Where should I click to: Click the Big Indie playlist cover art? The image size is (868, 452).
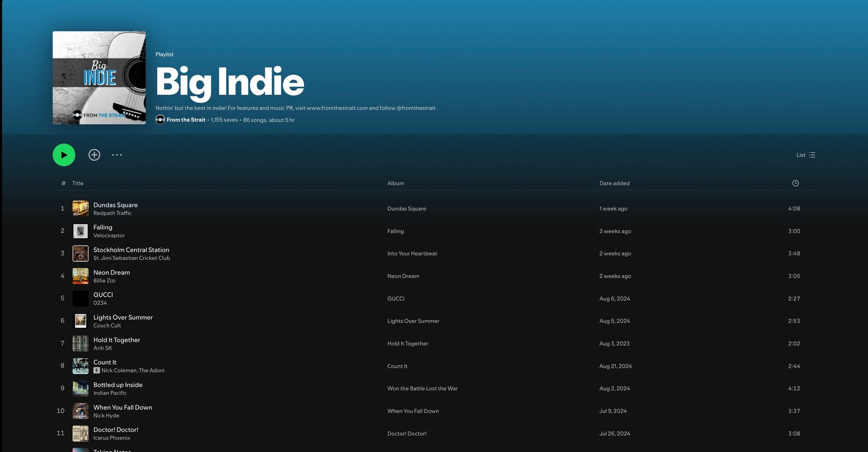99,78
